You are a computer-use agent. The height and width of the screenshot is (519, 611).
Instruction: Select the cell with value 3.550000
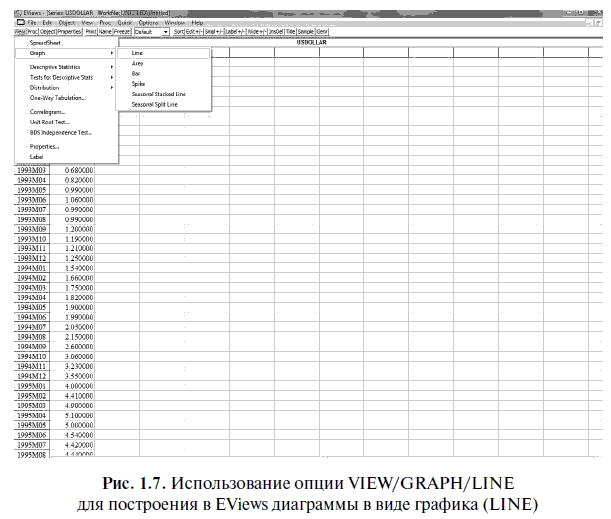(x=72, y=376)
